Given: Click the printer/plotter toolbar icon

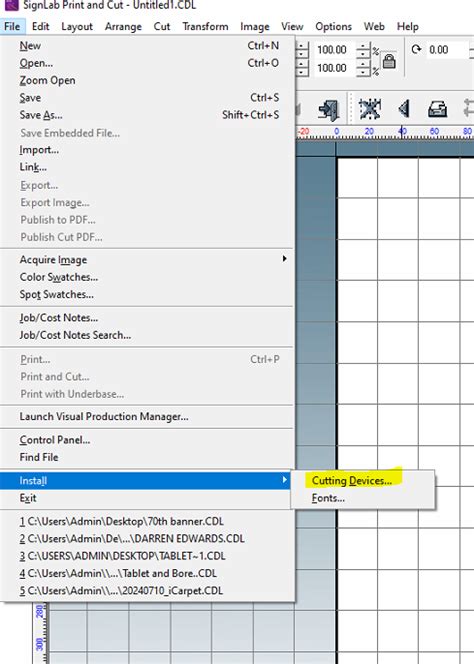Looking at the screenshot, I should pos(437,109).
